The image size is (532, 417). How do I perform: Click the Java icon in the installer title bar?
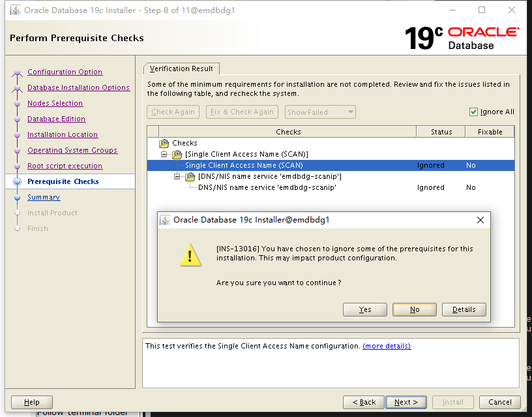coord(15,10)
